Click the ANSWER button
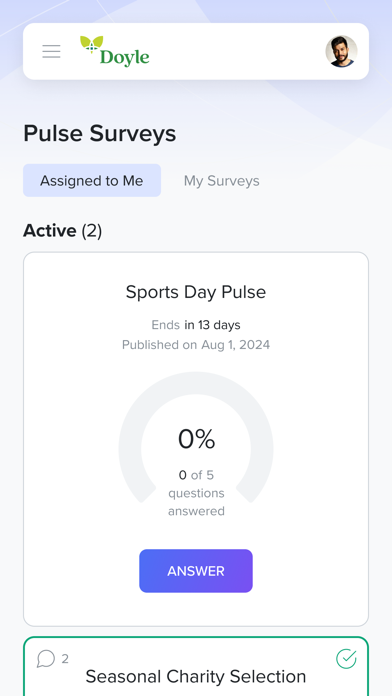 tap(196, 571)
